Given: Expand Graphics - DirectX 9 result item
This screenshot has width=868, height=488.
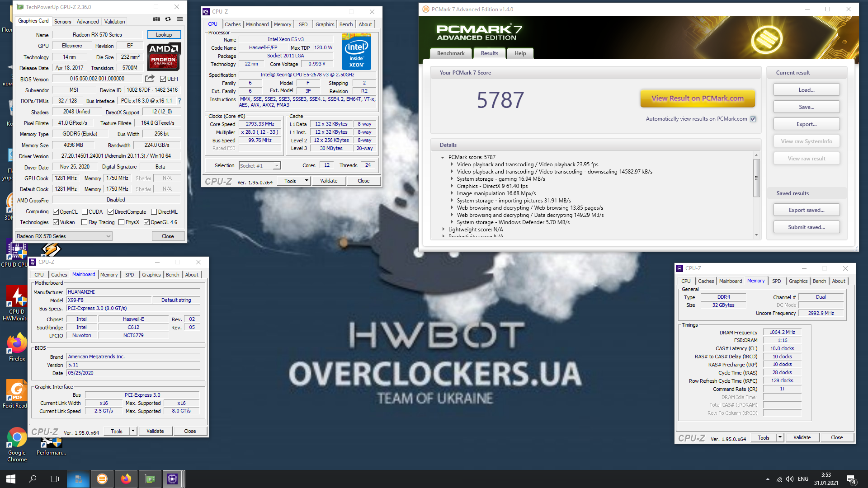Looking at the screenshot, I should [x=452, y=186].
